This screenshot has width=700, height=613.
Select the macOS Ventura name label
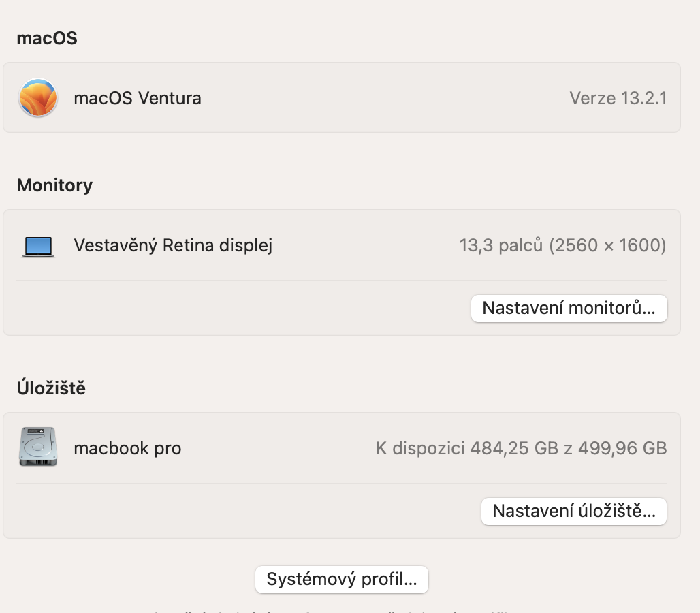pos(138,98)
